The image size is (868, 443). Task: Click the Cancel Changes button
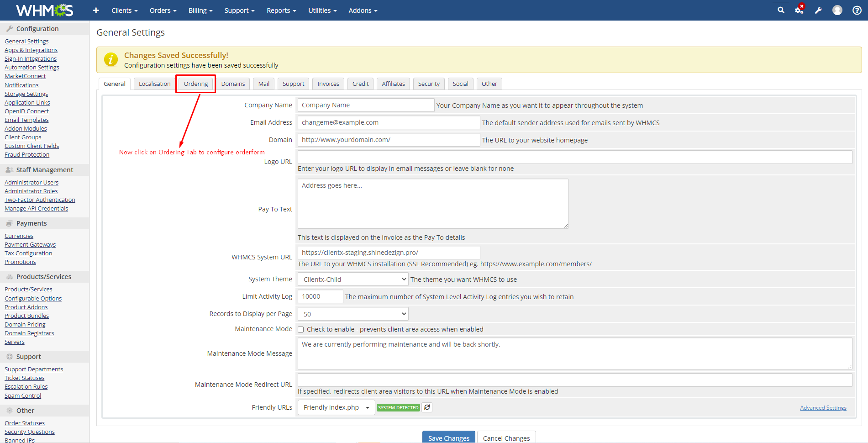pyautogui.click(x=506, y=438)
